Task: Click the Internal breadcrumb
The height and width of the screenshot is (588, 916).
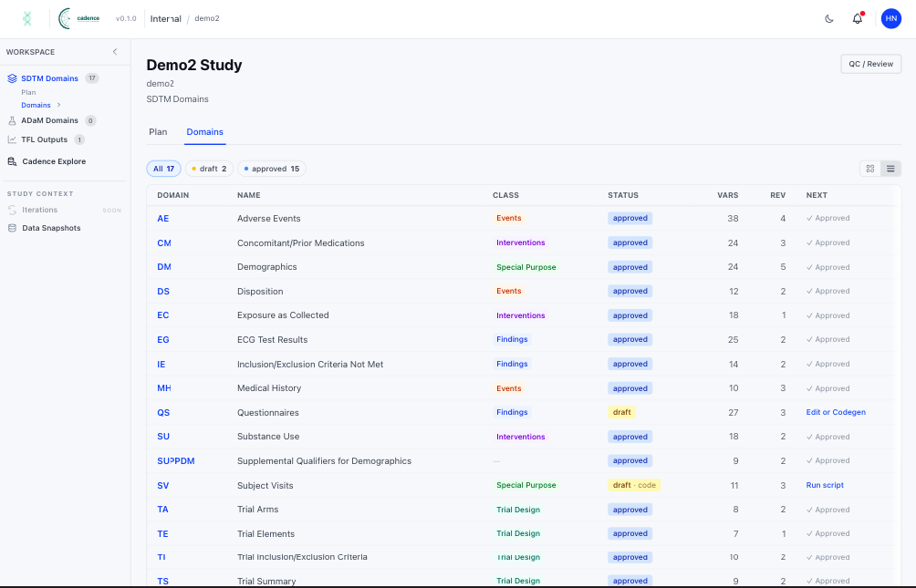Action: pyautogui.click(x=165, y=18)
